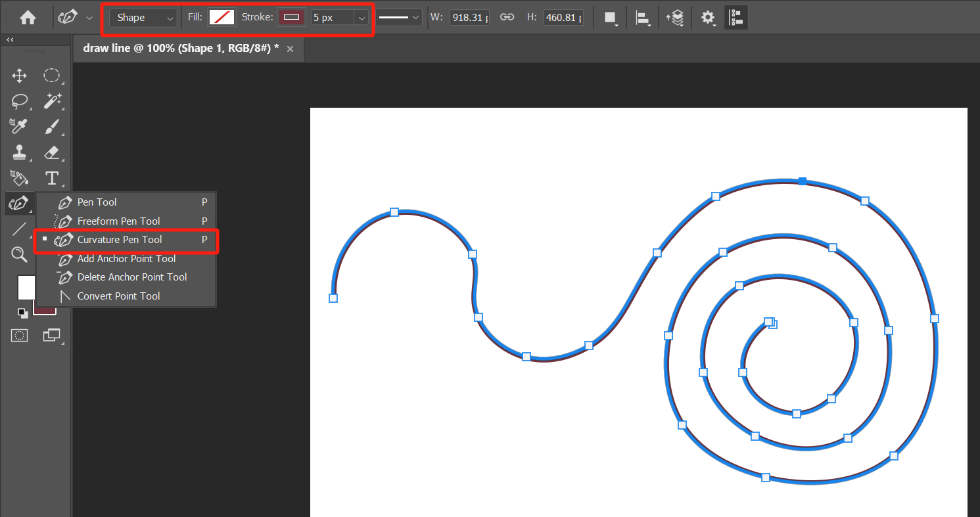
Task: Select the Zoom tool
Action: [19, 254]
